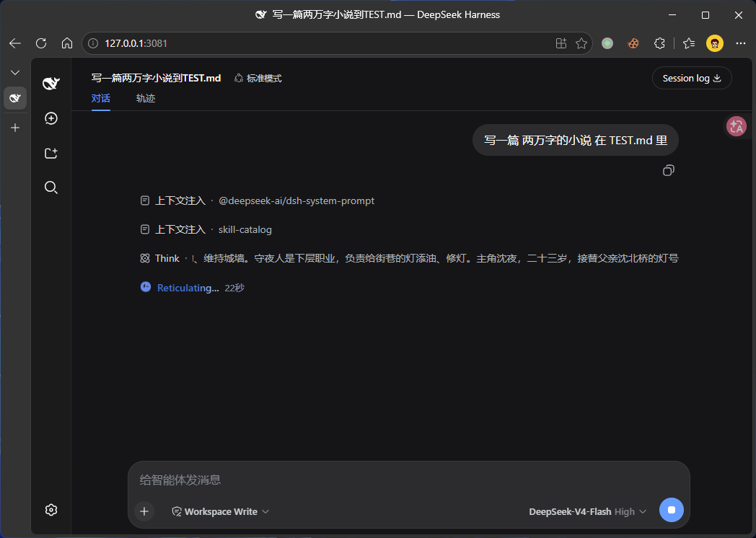Open the browser profile avatar
The width and height of the screenshot is (756, 538).
tap(715, 43)
